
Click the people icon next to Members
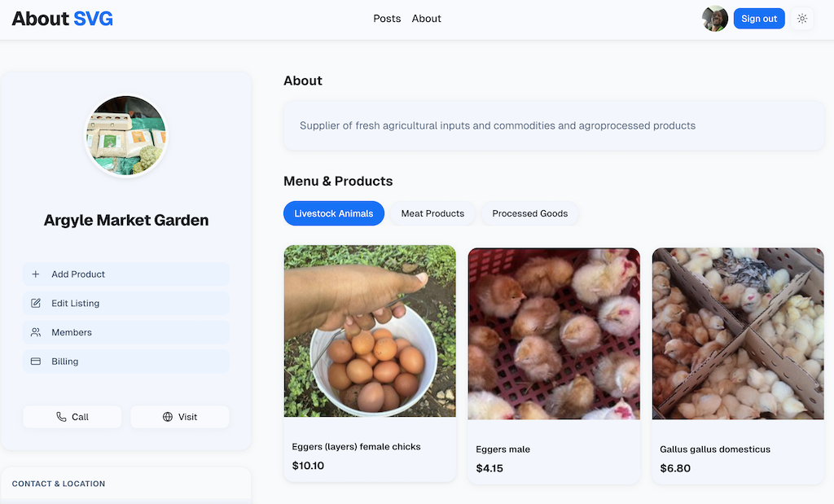[35, 332]
